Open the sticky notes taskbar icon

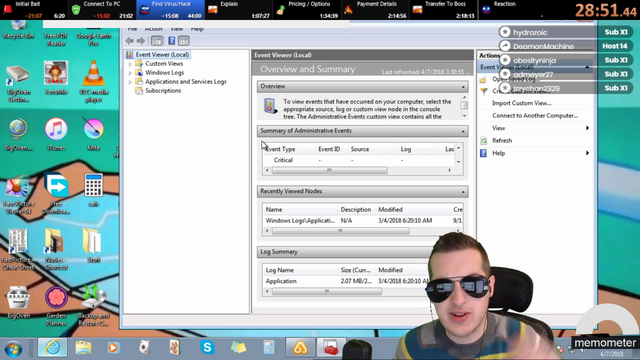pyautogui.click(x=238, y=348)
